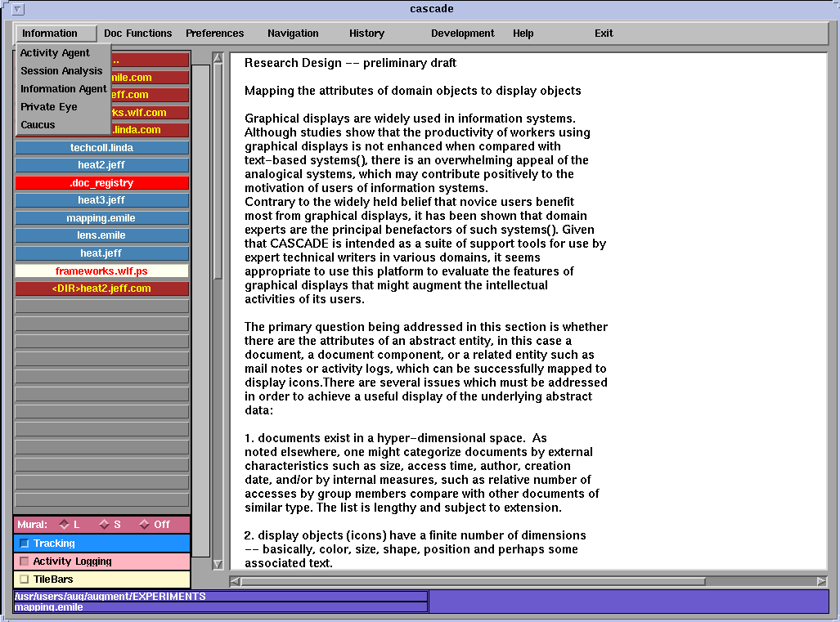Close the open Information menu
This screenshot has height=622, width=840.
[56, 34]
